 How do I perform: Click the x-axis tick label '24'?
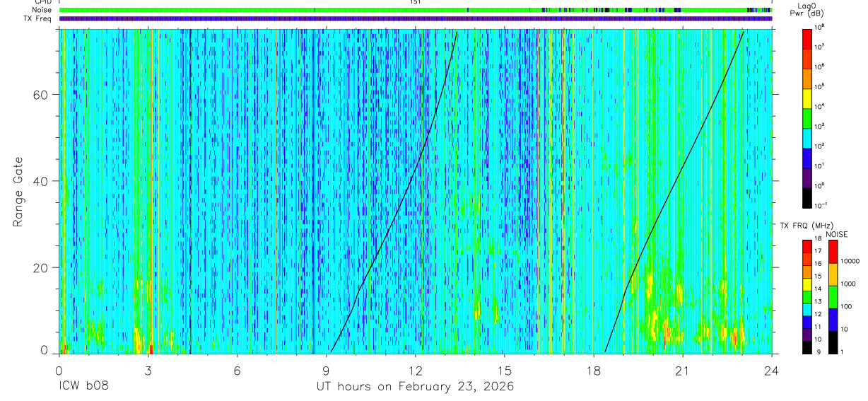[772, 370]
